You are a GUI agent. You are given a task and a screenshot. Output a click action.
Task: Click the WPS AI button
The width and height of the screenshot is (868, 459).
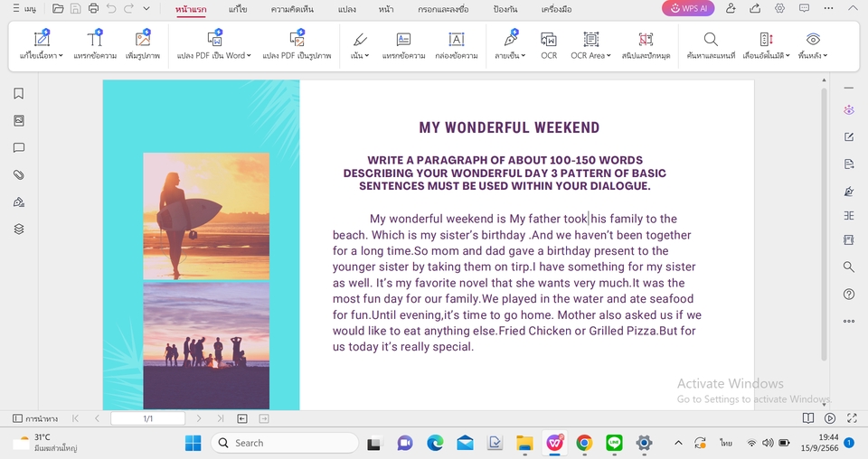tap(688, 8)
